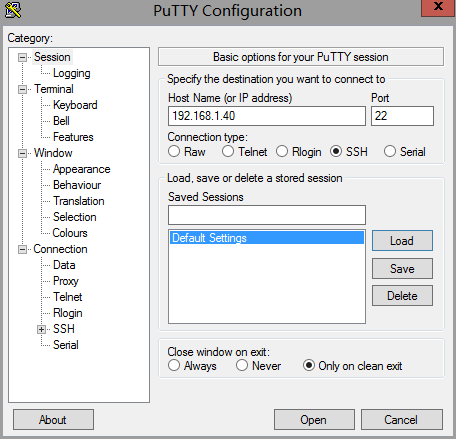456x439 pixels.
Task: Click the Delete session button
Action: pos(402,296)
